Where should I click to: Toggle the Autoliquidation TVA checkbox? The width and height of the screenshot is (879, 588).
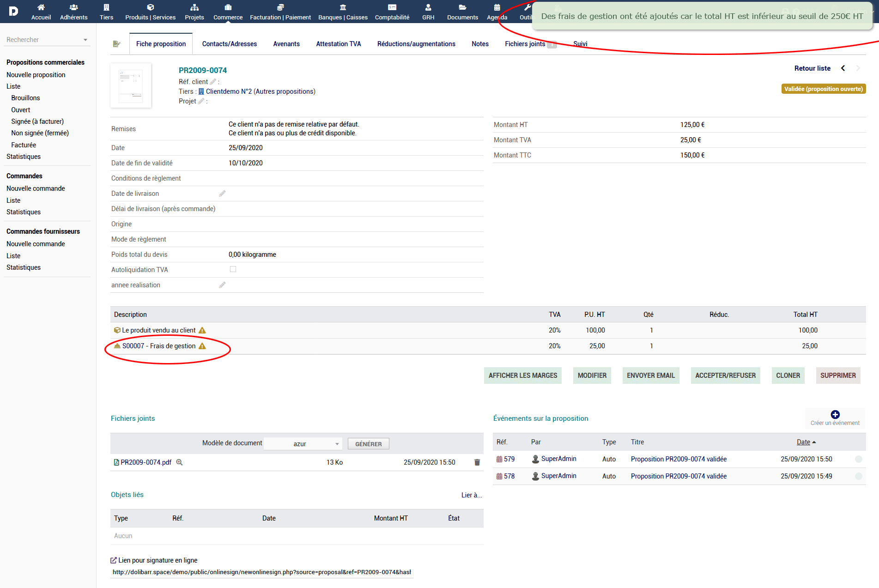pyautogui.click(x=233, y=269)
